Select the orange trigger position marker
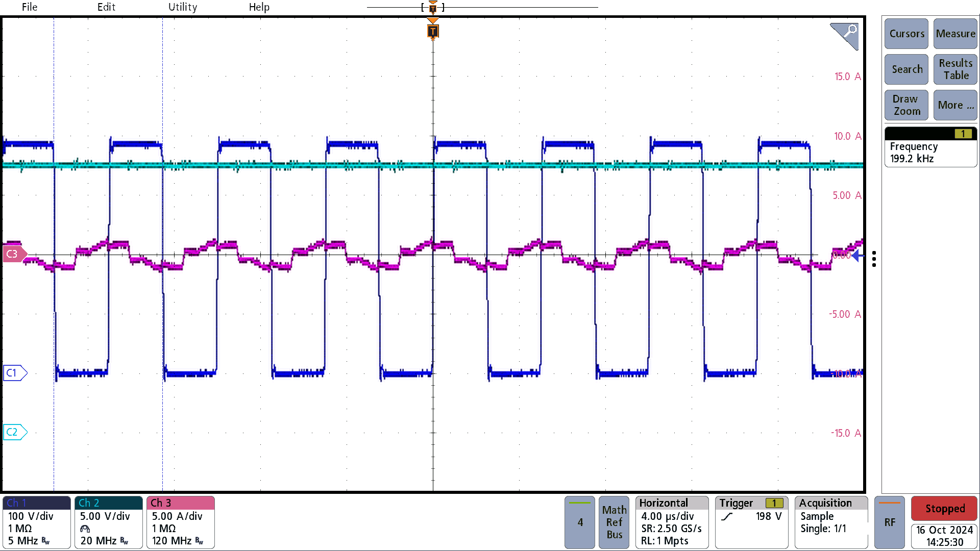The image size is (980, 551). tap(433, 32)
